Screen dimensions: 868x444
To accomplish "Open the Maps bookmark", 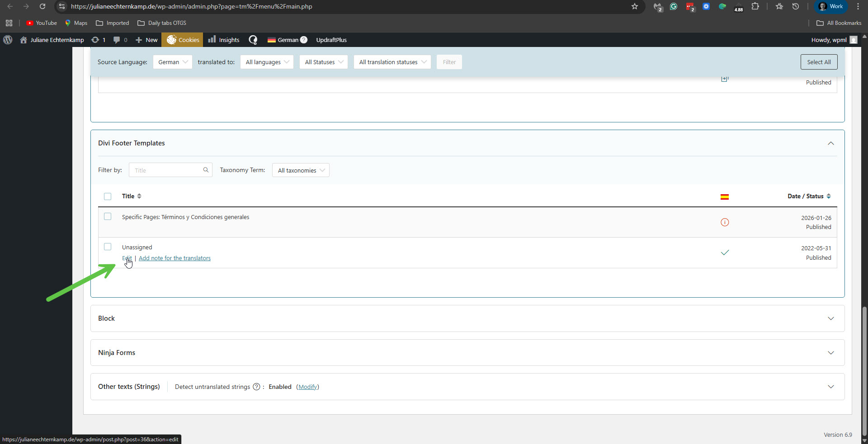I will tap(76, 23).
